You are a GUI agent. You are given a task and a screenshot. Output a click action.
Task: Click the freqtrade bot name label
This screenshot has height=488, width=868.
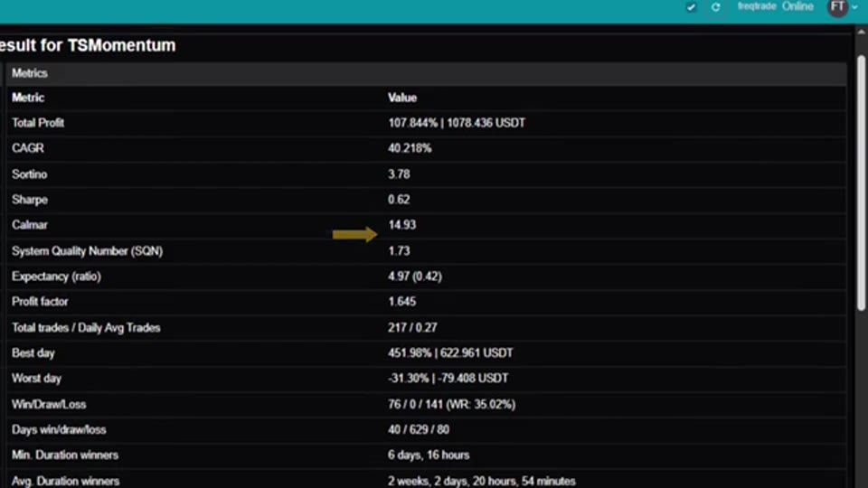tap(757, 6)
